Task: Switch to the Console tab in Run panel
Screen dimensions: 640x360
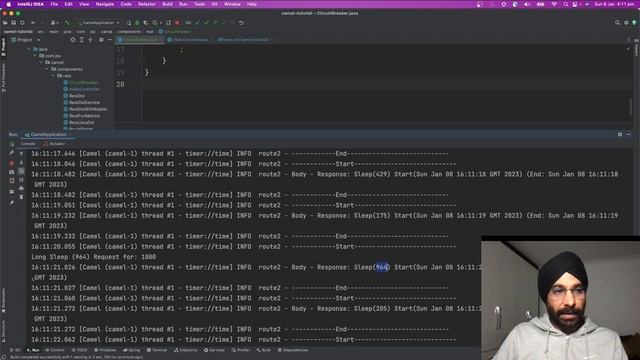Action: 28,144
